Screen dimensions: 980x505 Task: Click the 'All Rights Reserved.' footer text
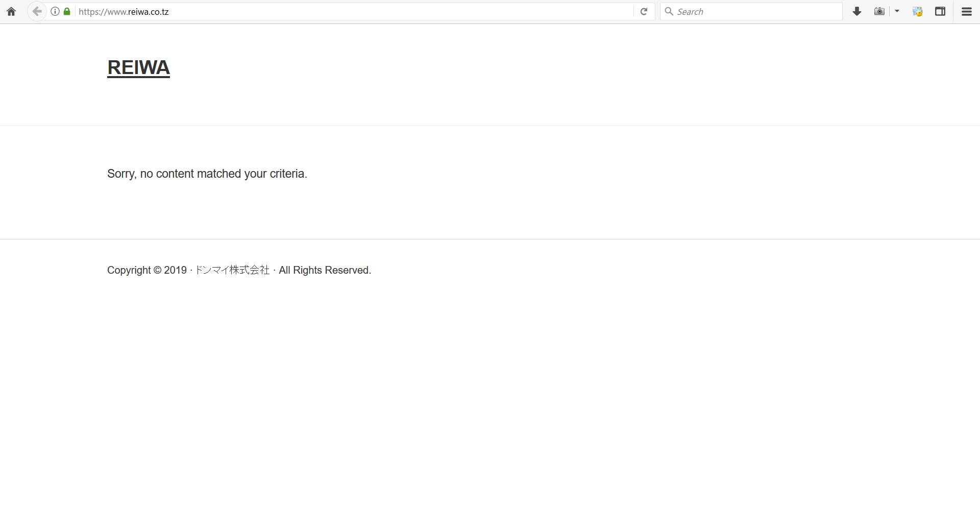coord(325,270)
